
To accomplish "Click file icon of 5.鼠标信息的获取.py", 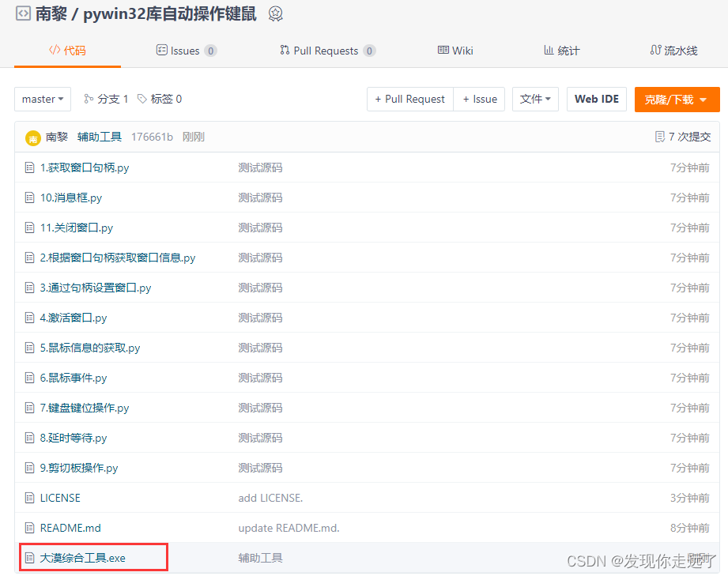I will click(x=29, y=348).
